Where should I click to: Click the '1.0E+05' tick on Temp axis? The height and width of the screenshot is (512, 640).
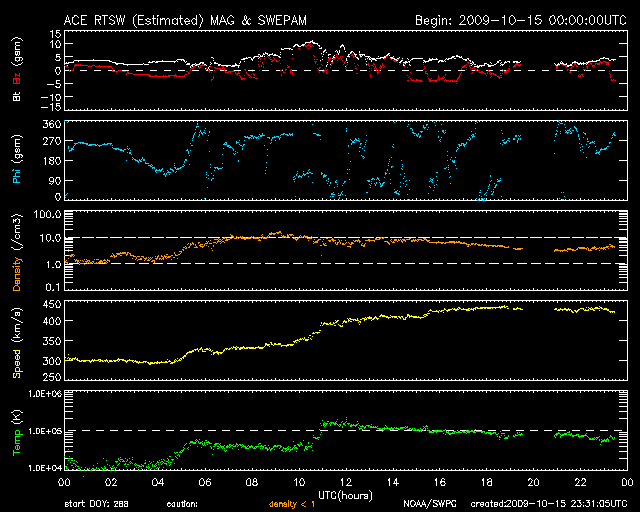[45, 431]
